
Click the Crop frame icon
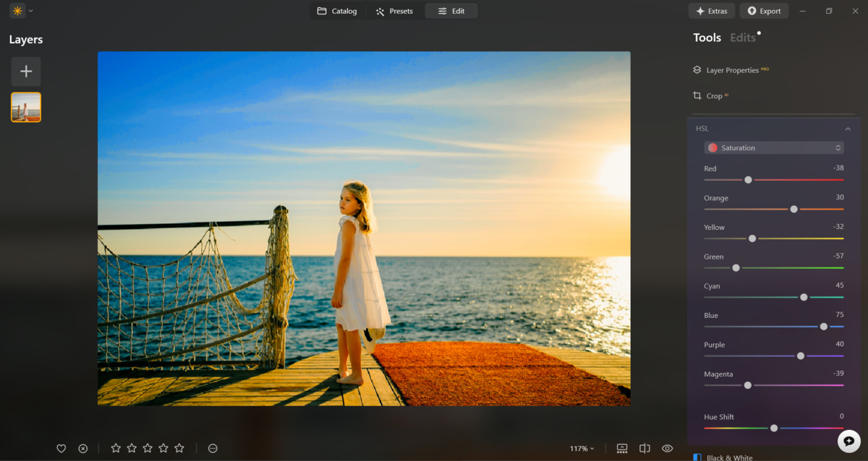coord(697,95)
